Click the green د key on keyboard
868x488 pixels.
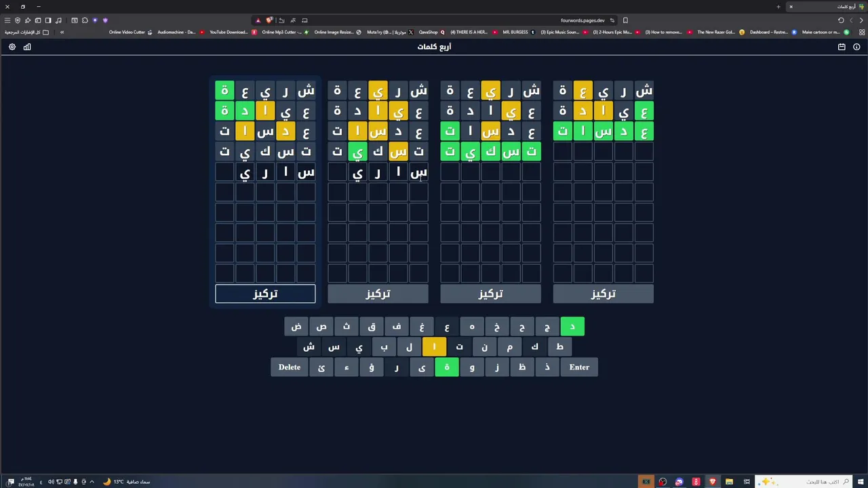(x=572, y=327)
